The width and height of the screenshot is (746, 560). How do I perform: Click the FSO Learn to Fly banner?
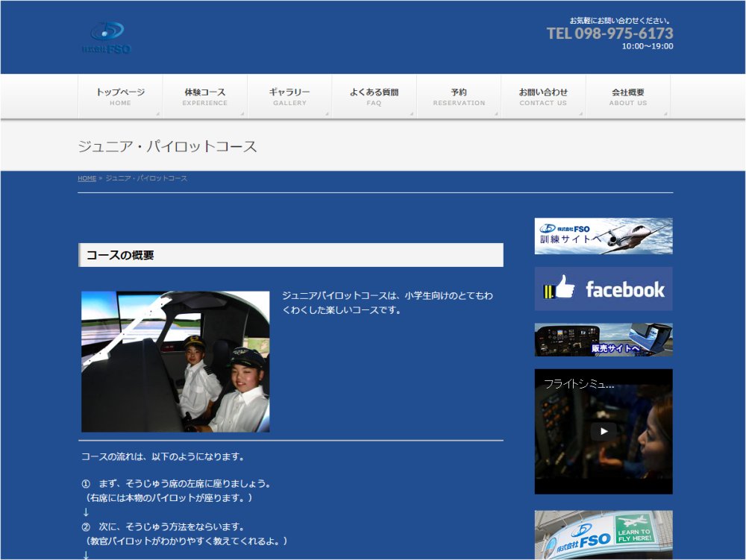[x=604, y=535]
